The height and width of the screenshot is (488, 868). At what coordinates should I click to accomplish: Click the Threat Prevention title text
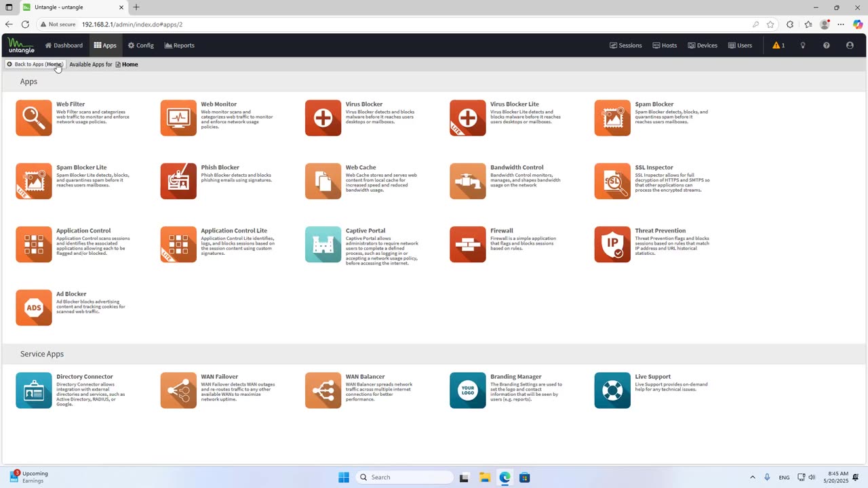click(x=660, y=230)
